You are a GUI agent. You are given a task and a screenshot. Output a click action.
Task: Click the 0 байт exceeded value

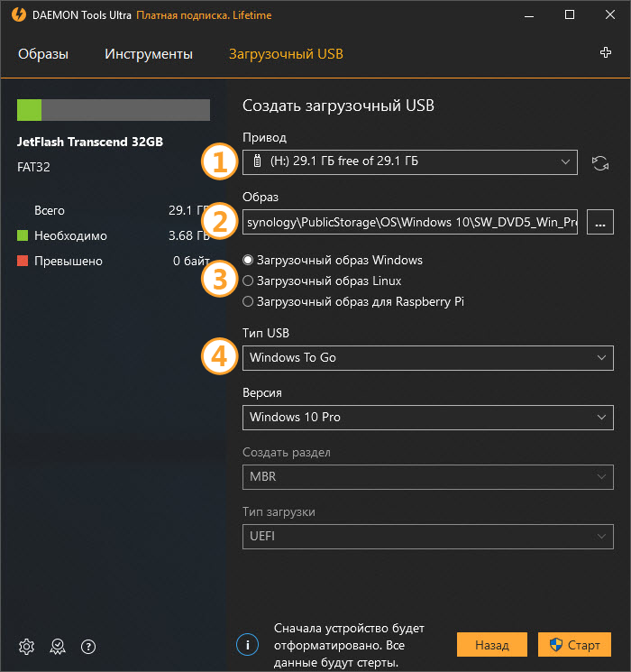(x=191, y=261)
